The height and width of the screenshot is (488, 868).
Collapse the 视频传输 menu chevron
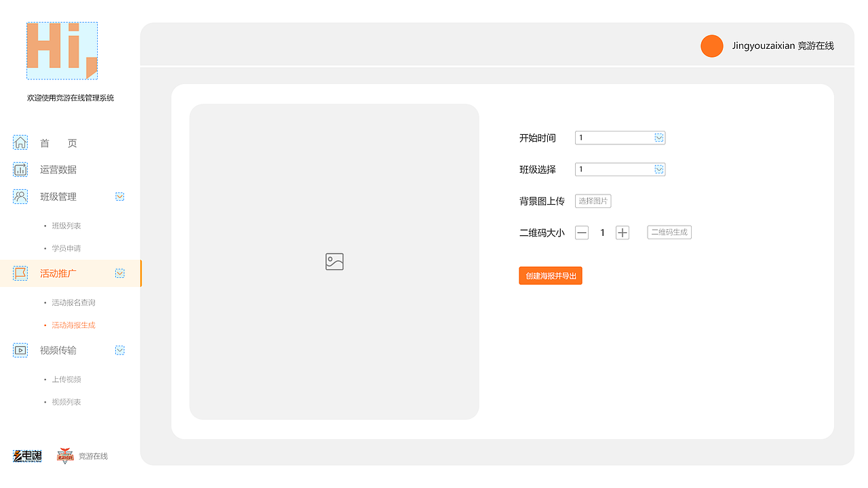[x=119, y=350]
